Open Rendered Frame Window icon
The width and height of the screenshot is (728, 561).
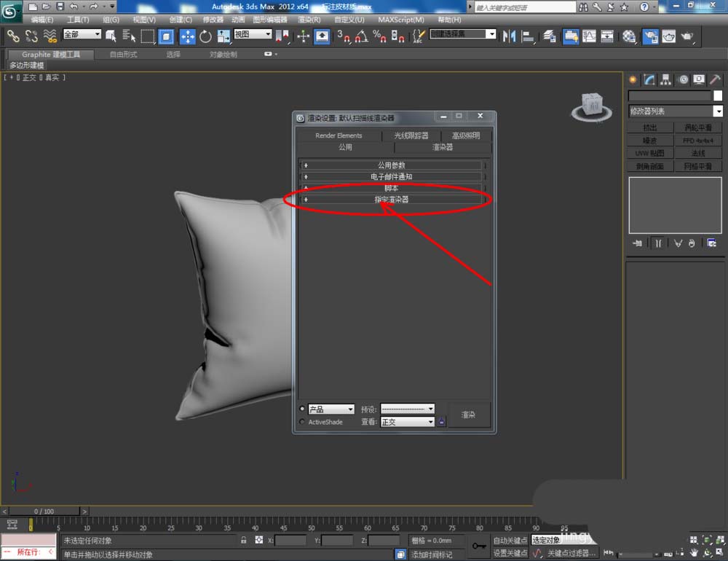[x=668, y=36]
